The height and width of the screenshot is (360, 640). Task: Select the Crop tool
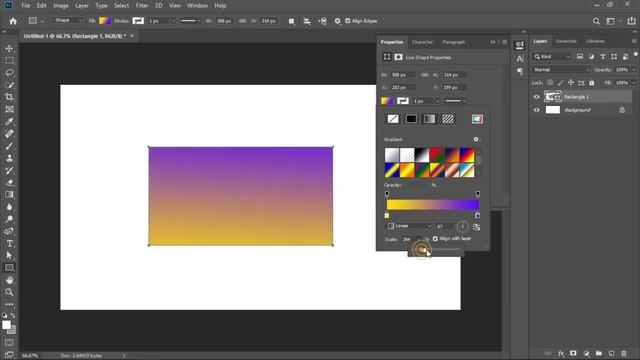pyautogui.click(x=9, y=97)
